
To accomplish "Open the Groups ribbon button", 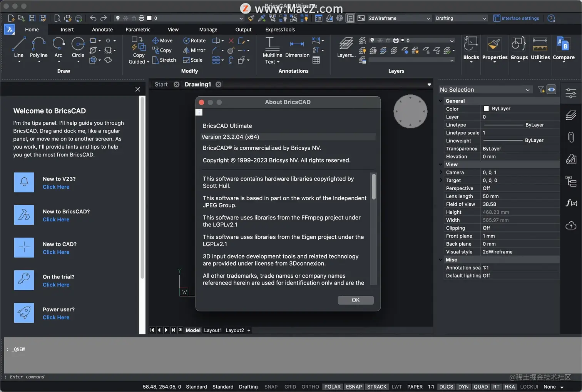I will click(519, 49).
